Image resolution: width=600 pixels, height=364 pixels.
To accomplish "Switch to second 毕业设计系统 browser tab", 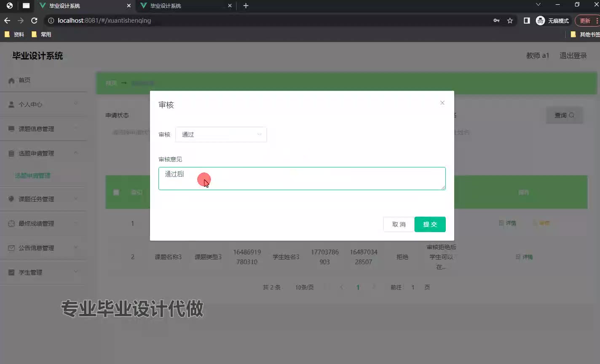I will pyautogui.click(x=185, y=6).
